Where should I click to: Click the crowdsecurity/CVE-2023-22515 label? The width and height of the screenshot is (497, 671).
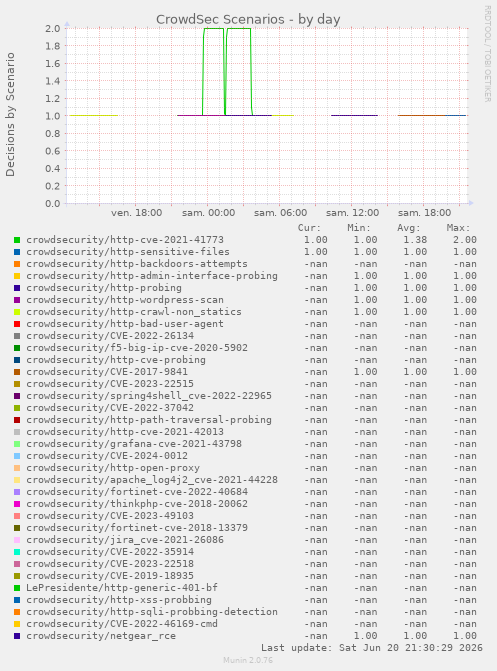110,384
